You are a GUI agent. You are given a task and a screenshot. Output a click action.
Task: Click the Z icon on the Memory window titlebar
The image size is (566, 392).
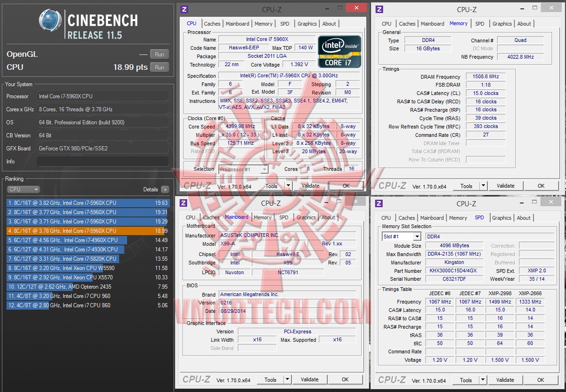point(379,9)
